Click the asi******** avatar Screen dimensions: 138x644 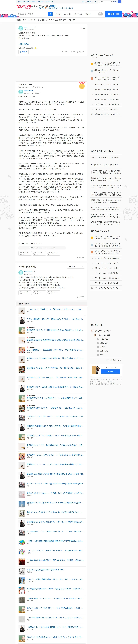(21, 273)
